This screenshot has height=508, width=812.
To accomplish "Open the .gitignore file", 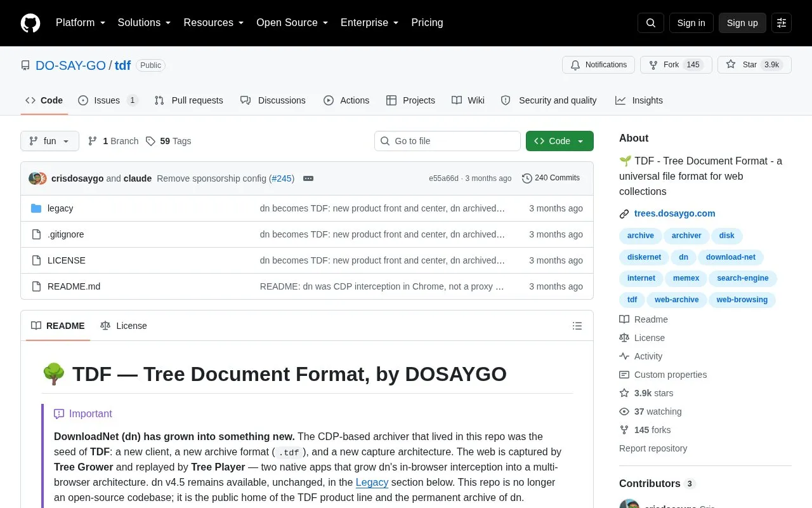I will (x=66, y=234).
